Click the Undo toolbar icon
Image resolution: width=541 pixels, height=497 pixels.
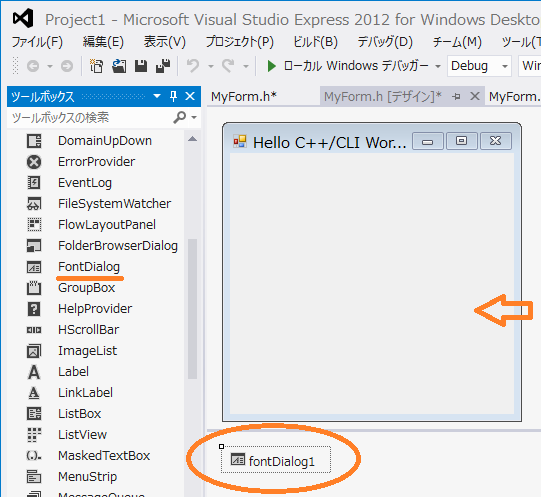[193, 66]
